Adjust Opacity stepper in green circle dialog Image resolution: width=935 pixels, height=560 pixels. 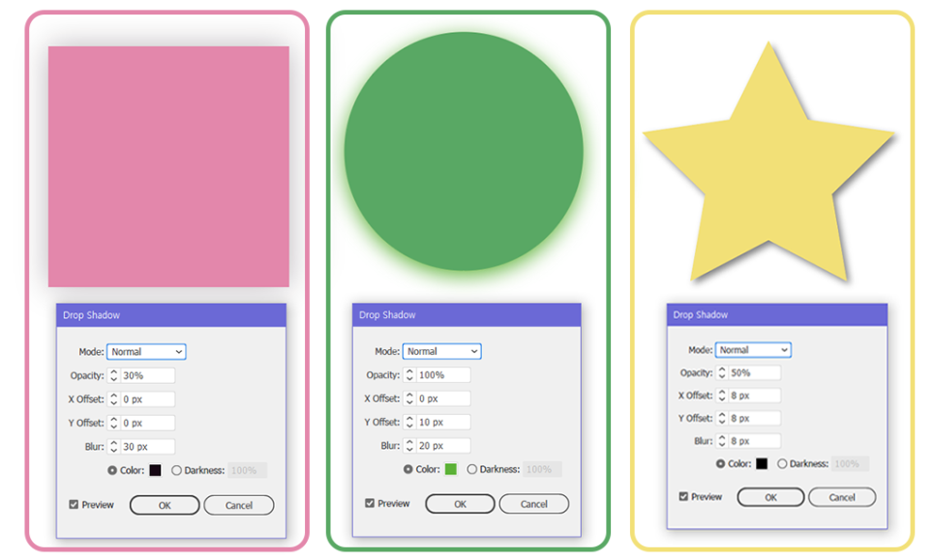click(409, 374)
